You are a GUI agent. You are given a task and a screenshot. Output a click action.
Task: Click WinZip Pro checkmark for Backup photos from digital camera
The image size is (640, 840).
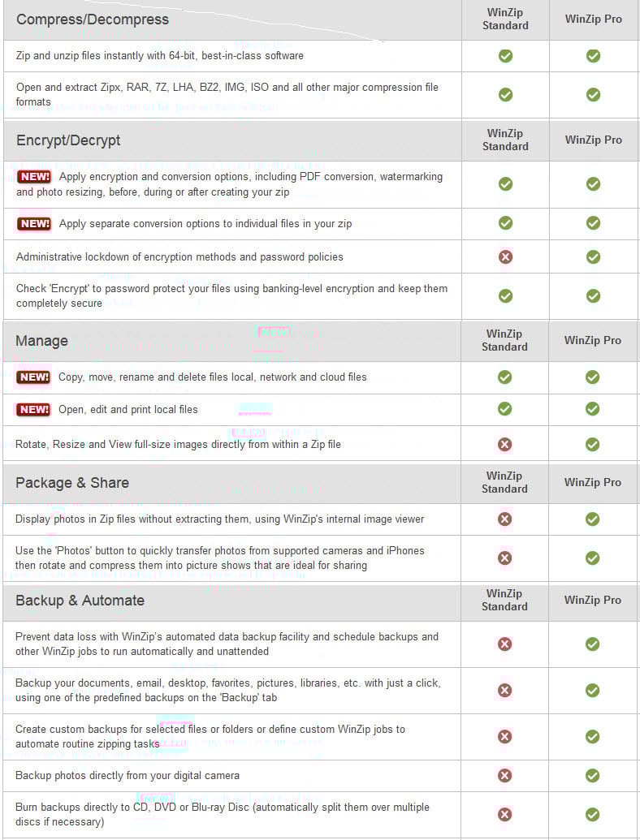tap(592, 775)
